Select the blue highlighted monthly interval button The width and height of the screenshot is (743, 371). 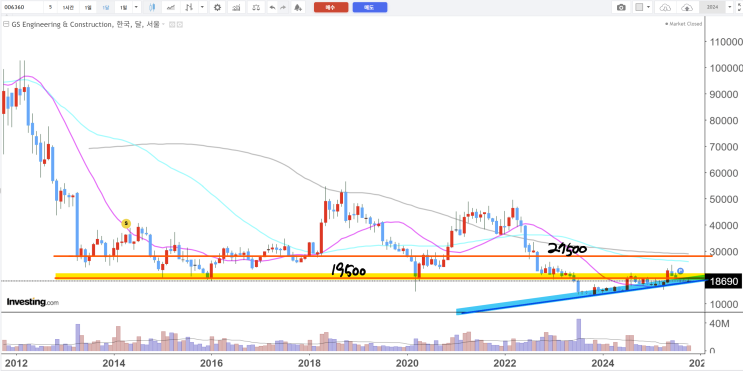click(x=105, y=7)
